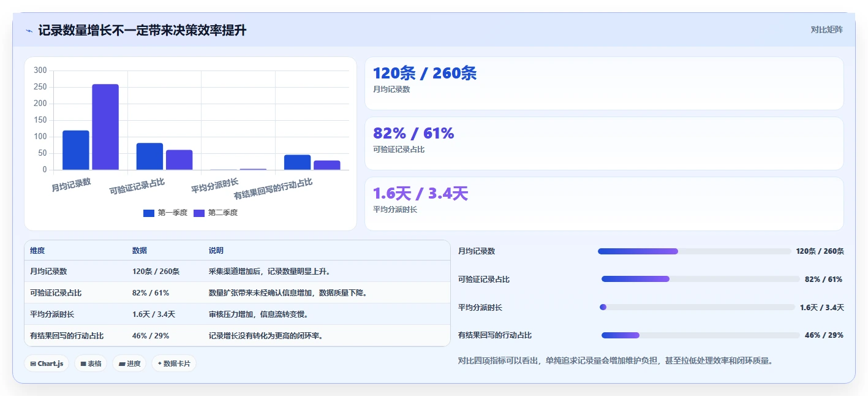Click the 第二季度 bar for 可验证记录占比
The height and width of the screenshot is (396, 868).
179,160
